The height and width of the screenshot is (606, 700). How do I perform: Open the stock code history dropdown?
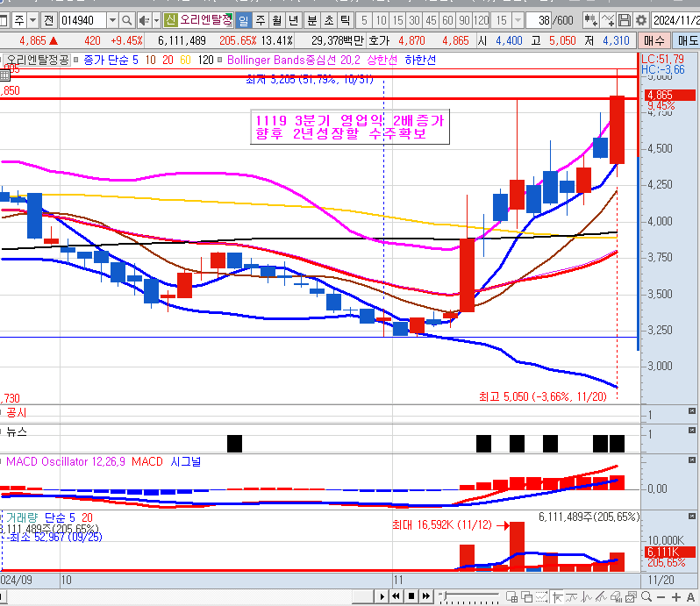[112, 20]
